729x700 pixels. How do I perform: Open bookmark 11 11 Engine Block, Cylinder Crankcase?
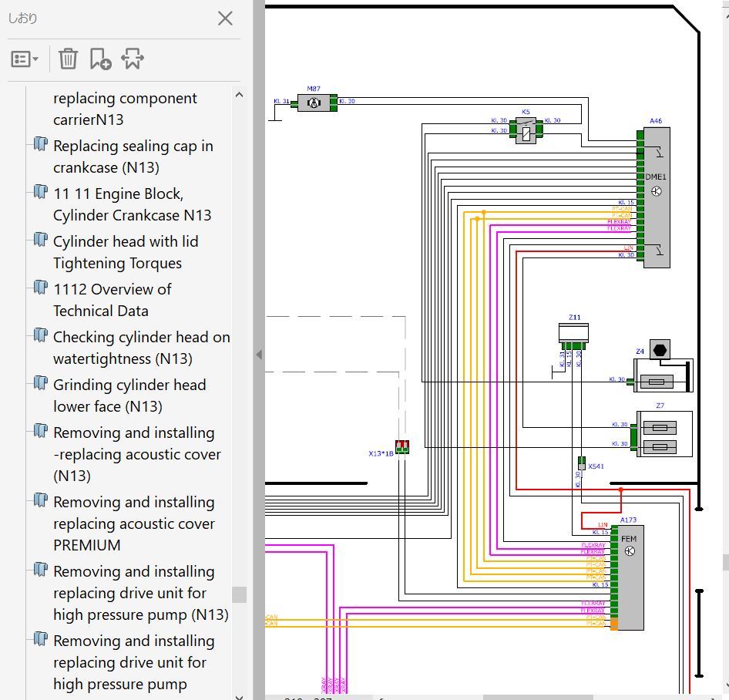[x=132, y=204]
